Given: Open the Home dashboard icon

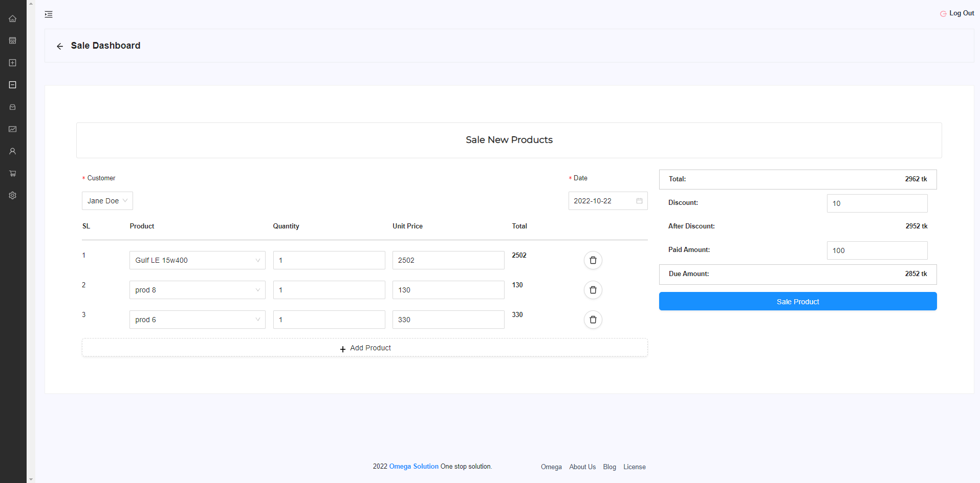Looking at the screenshot, I should 12,18.
